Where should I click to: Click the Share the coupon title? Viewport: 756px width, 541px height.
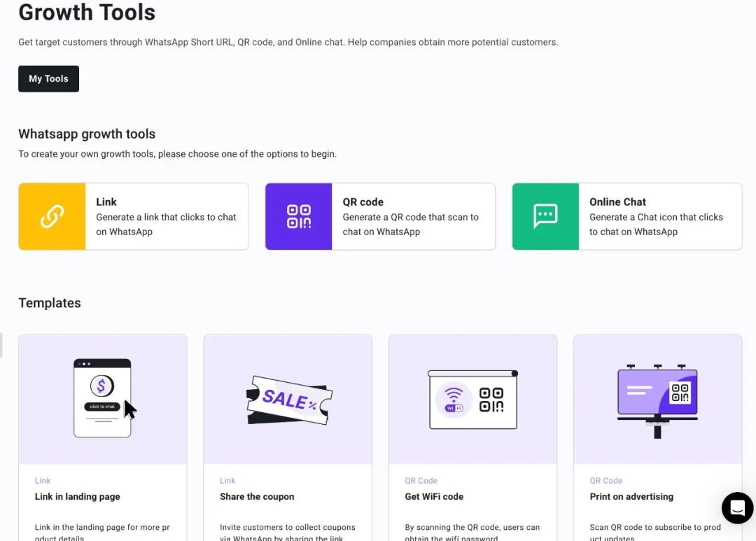257,497
